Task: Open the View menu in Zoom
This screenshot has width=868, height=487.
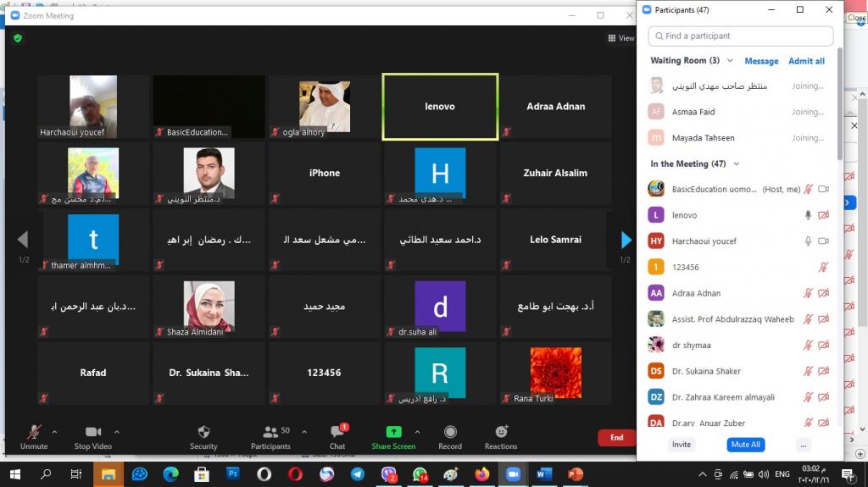Action: [x=620, y=38]
